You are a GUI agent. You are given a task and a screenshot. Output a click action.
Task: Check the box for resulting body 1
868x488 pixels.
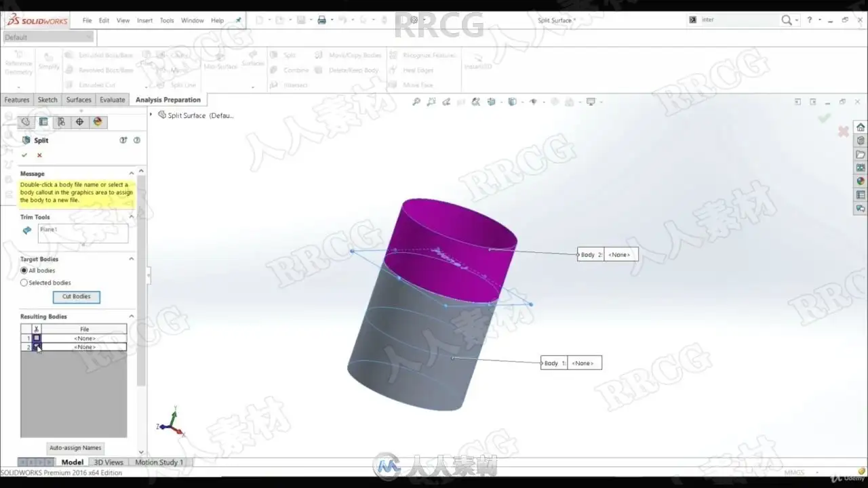(37, 338)
